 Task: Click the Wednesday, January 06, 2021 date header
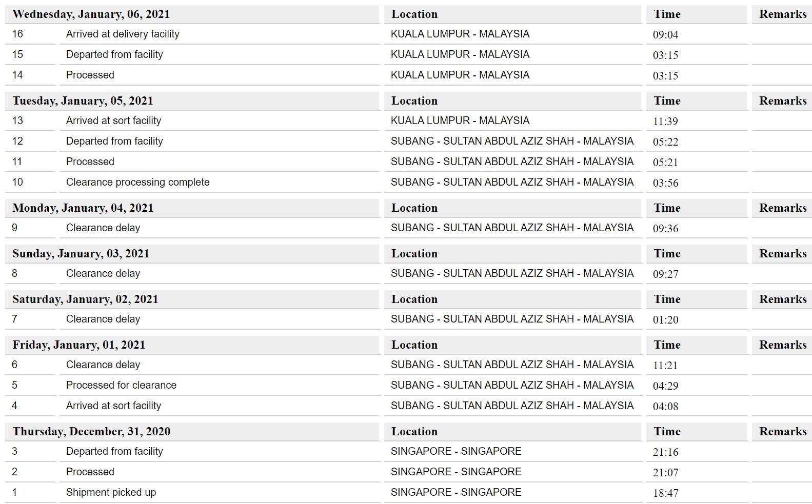tap(91, 14)
